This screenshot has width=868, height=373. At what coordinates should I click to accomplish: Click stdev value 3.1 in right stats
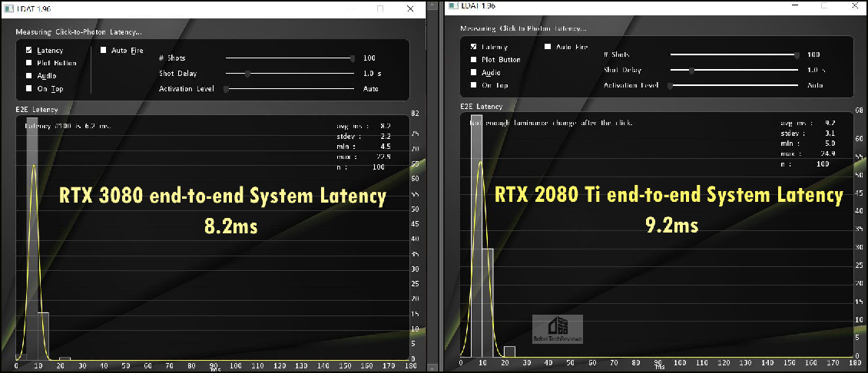tap(831, 133)
